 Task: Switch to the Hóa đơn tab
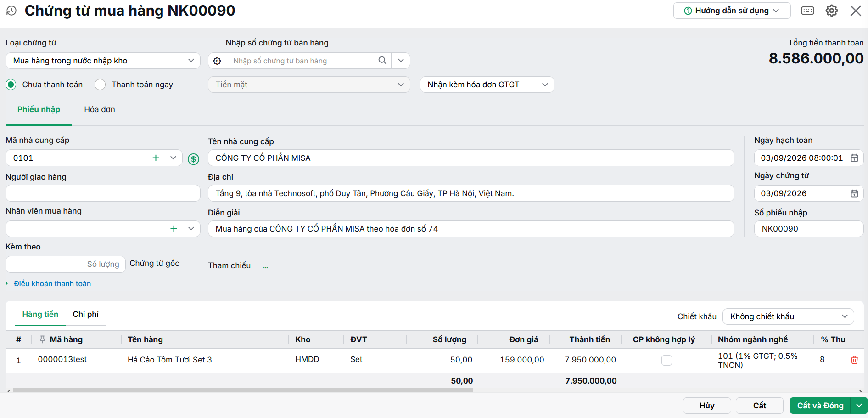100,109
